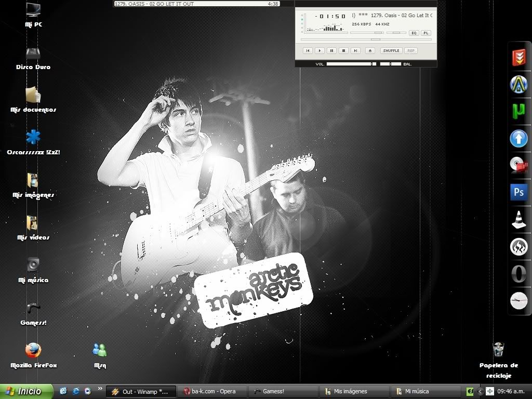Switch to ba-k.com - Opera taskbar button
532x399 pixels.
click(212, 392)
